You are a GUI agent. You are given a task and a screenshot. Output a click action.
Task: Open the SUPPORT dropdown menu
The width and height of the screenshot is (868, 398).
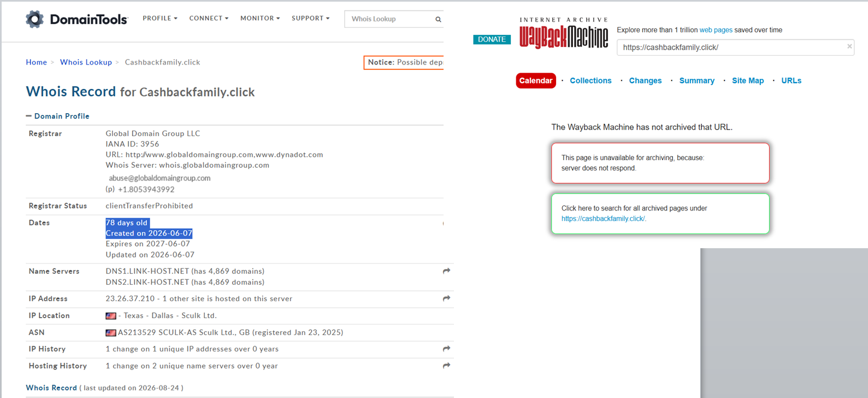point(311,19)
